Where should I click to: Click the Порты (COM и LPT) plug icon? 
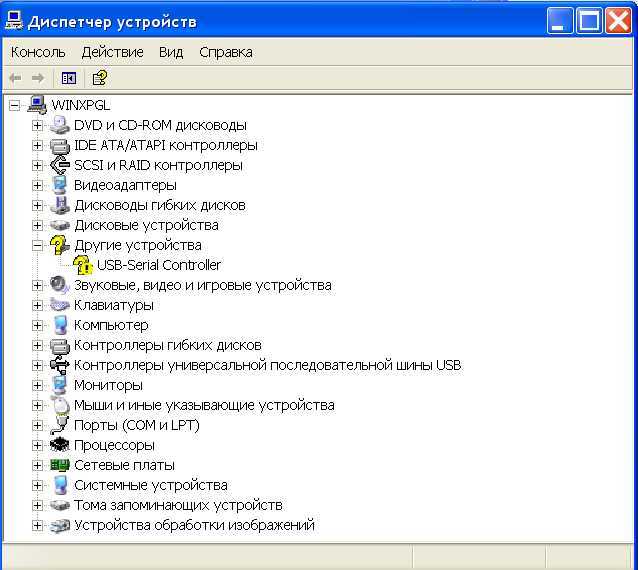pos(60,425)
